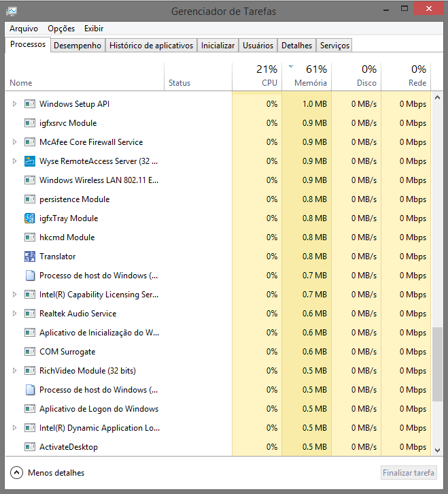Select the ActivateDesktop row name
The width and height of the screenshot is (448, 494).
[69, 447]
